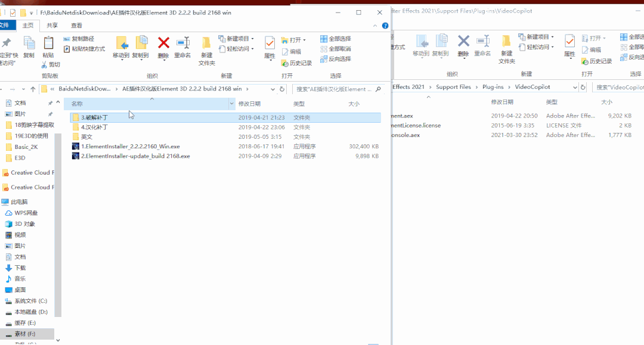Open the front window address bar dropdown
The image size is (644, 345).
[x=273, y=89]
